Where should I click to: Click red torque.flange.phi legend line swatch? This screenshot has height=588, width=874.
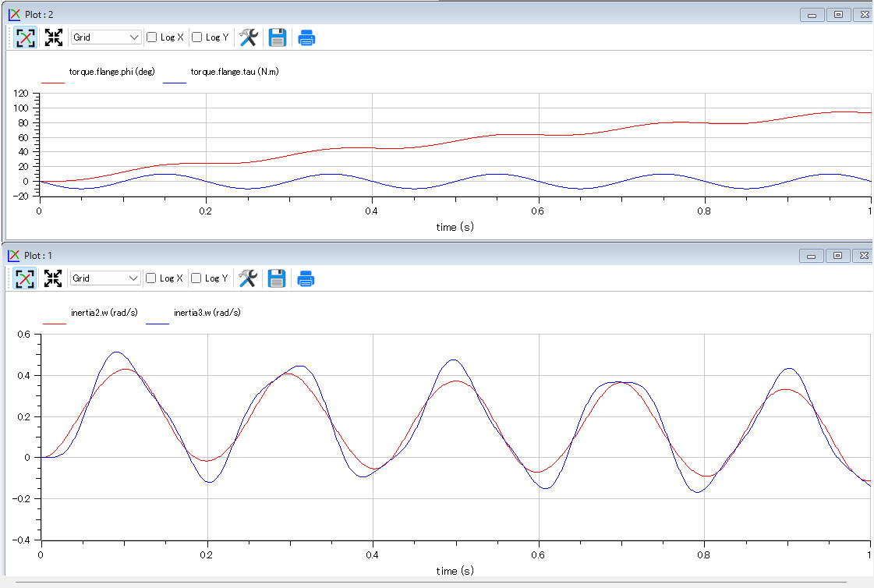(x=53, y=83)
